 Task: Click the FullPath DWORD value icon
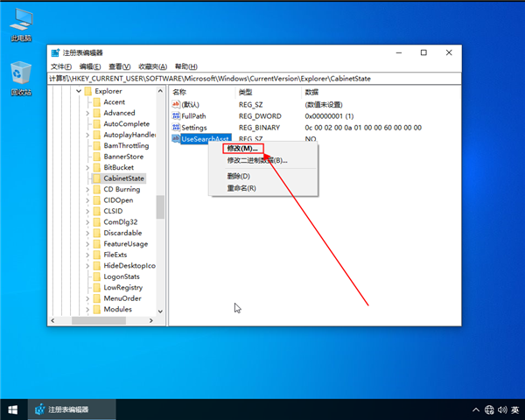[176, 115]
